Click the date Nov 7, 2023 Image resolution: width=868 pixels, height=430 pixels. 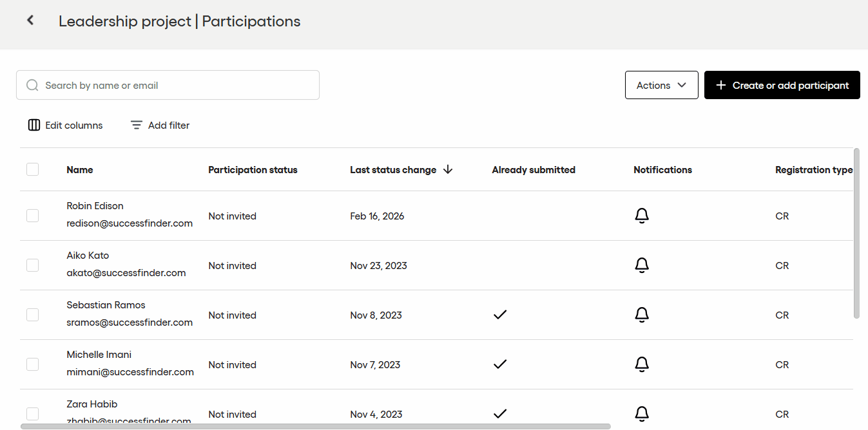point(375,365)
